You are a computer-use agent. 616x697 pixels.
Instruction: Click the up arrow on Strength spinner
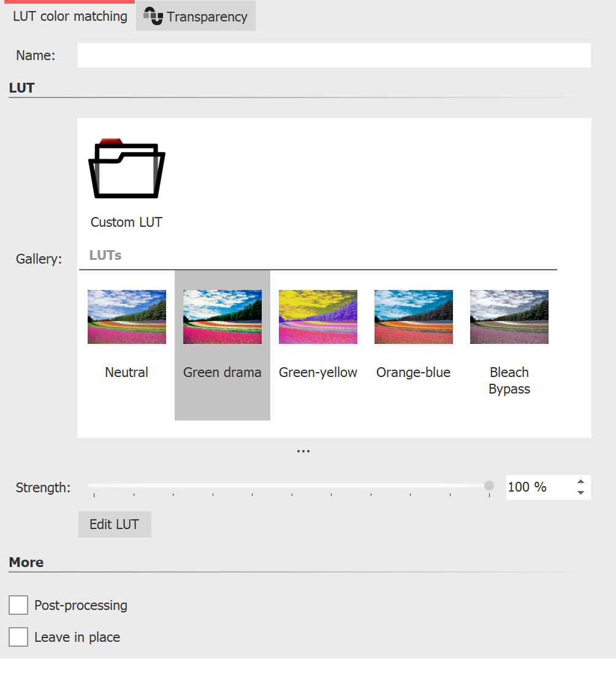(x=580, y=482)
